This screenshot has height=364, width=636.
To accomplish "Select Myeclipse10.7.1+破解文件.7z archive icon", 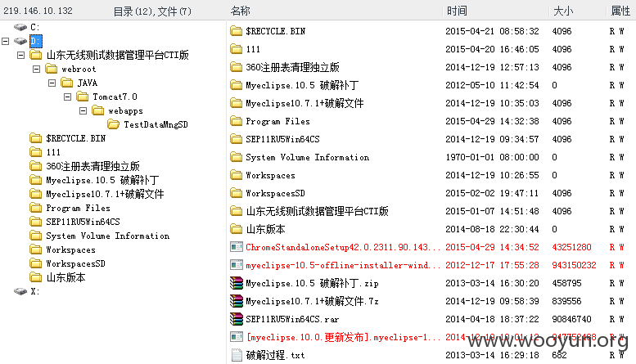I will [x=236, y=301].
